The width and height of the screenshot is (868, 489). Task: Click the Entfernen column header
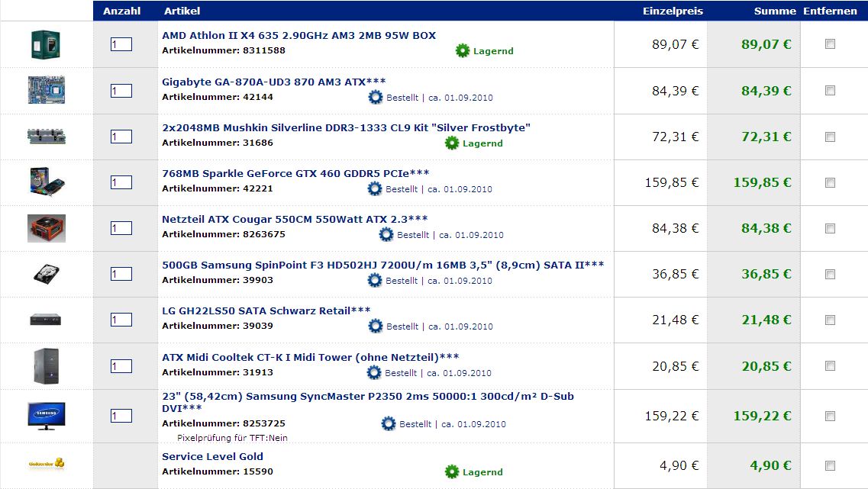[830, 11]
